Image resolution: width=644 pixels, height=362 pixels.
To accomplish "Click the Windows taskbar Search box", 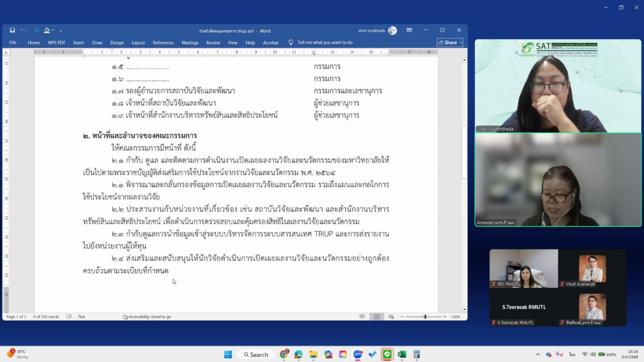I will (x=255, y=354).
